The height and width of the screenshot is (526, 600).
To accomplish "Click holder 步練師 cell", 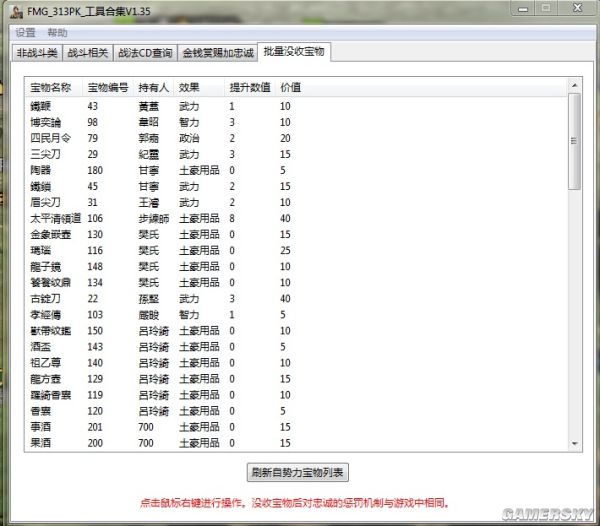I will tap(154, 219).
